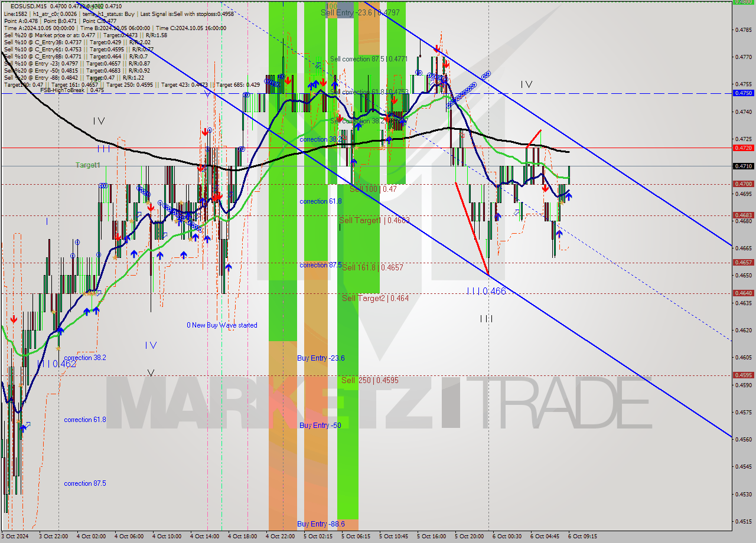Click the '4 Oct 10:00' time axis label
Screen dimensions: 756x543
[167, 537]
